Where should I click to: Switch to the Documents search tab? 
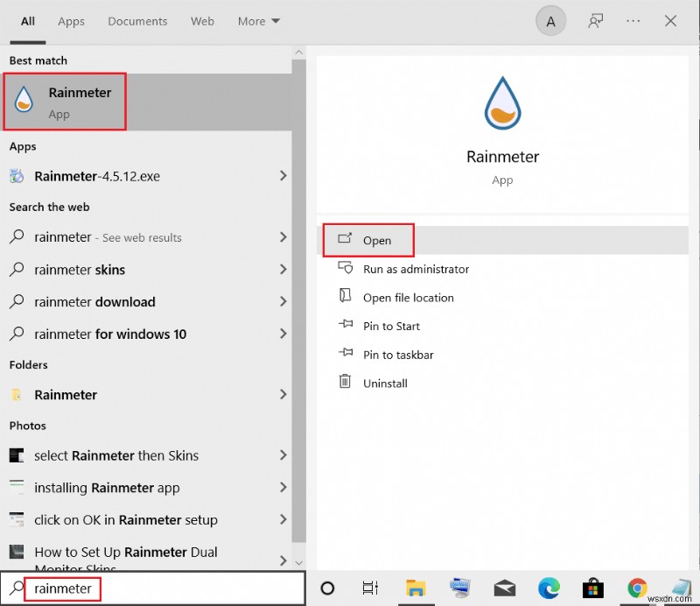[x=137, y=21]
